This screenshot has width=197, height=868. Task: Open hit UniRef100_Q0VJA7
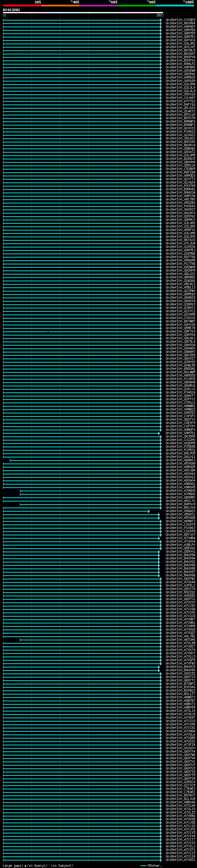click(x=180, y=47)
